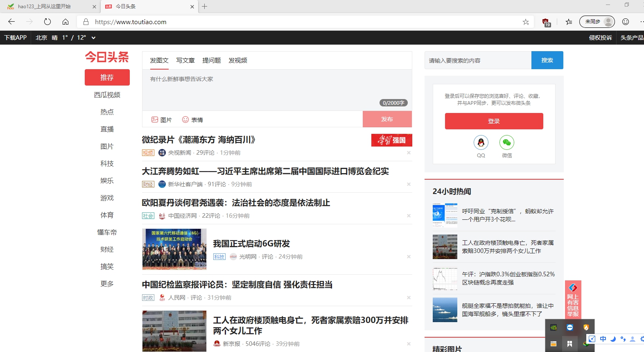
Task: Open the article 我国正式启动6G研发
Action: click(251, 244)
